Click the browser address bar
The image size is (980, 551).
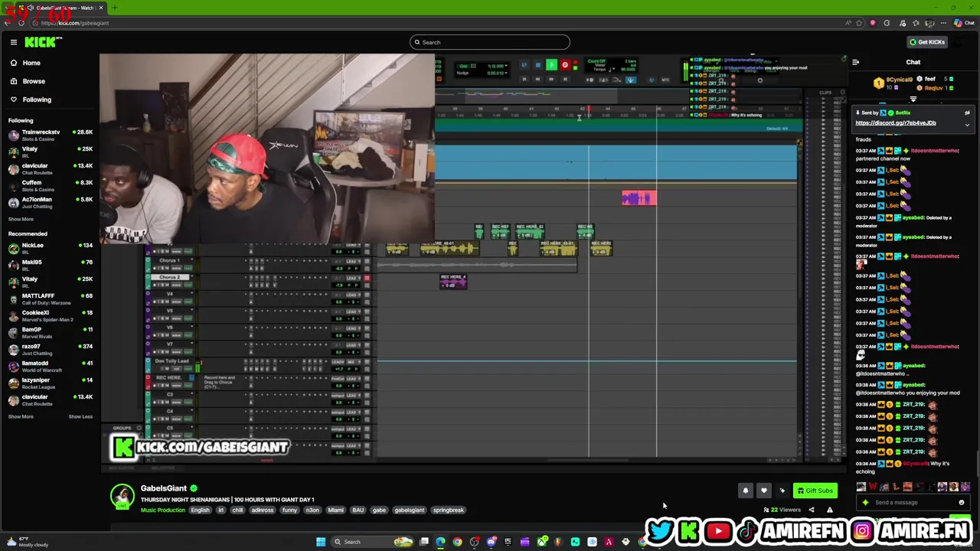(x=436, y=23)
